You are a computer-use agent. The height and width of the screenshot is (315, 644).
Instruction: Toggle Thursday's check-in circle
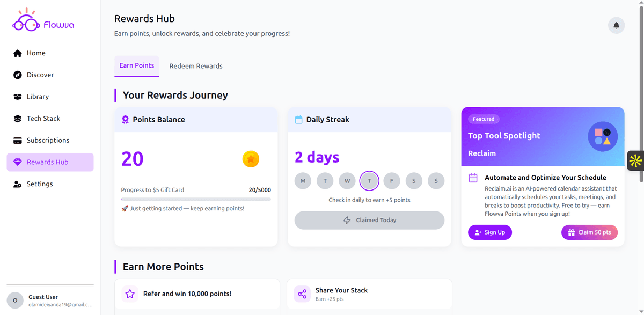point(369,181)
